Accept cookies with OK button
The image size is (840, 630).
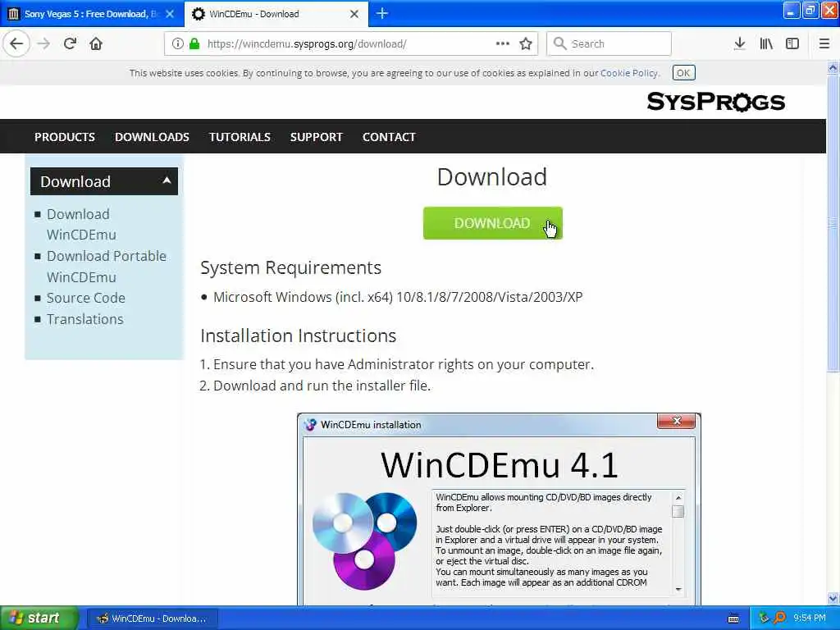(x=683, y=73)
